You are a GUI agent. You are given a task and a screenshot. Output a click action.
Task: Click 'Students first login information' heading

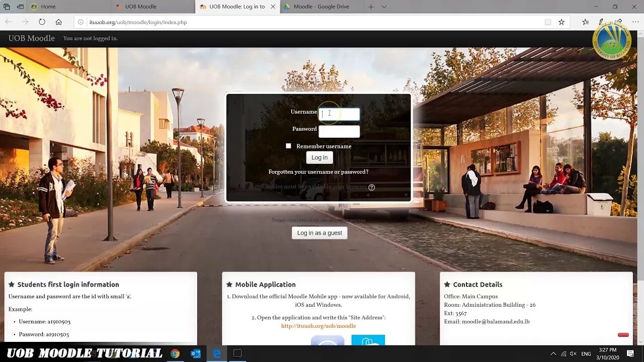[x=68, y=285]
